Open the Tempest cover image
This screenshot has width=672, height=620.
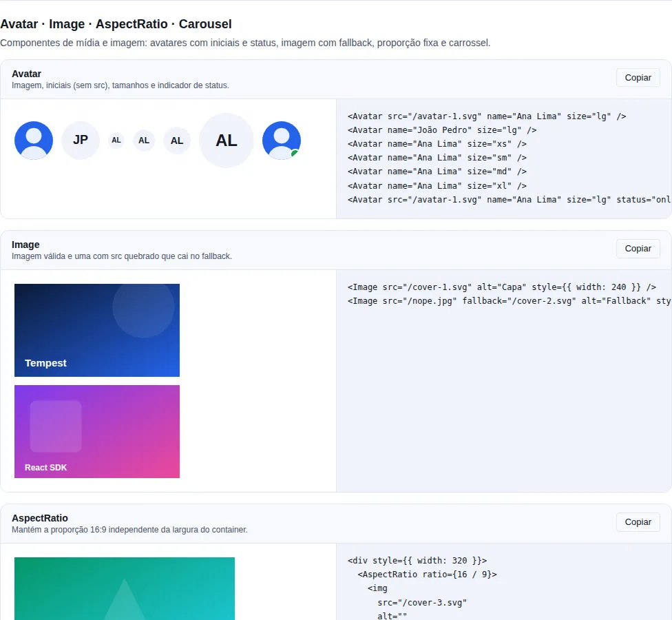coord(97,330)
